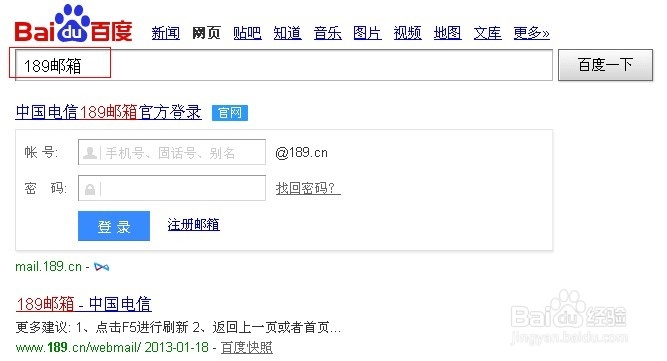Switch to the 图片 tab
Image resolution: width=667 pixels, height=361 pixels.
click(368, 33)
